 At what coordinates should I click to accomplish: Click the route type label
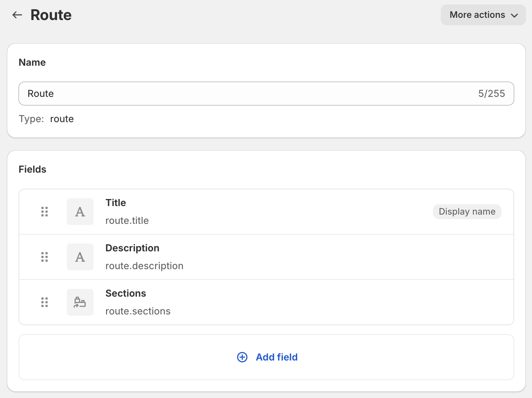point(62,119)
